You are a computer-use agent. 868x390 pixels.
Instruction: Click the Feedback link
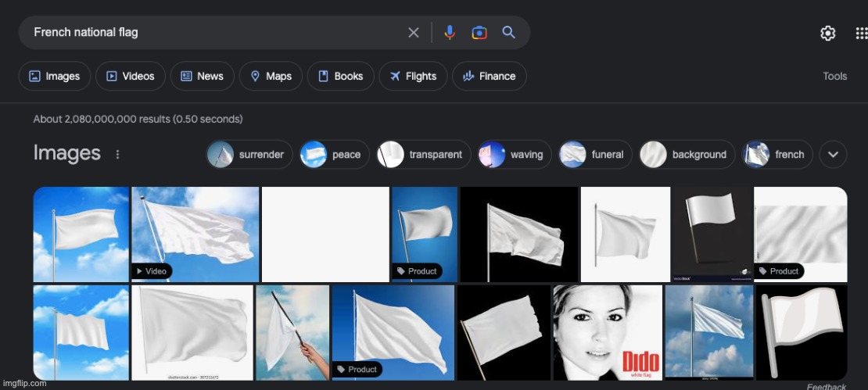point(826,386)
